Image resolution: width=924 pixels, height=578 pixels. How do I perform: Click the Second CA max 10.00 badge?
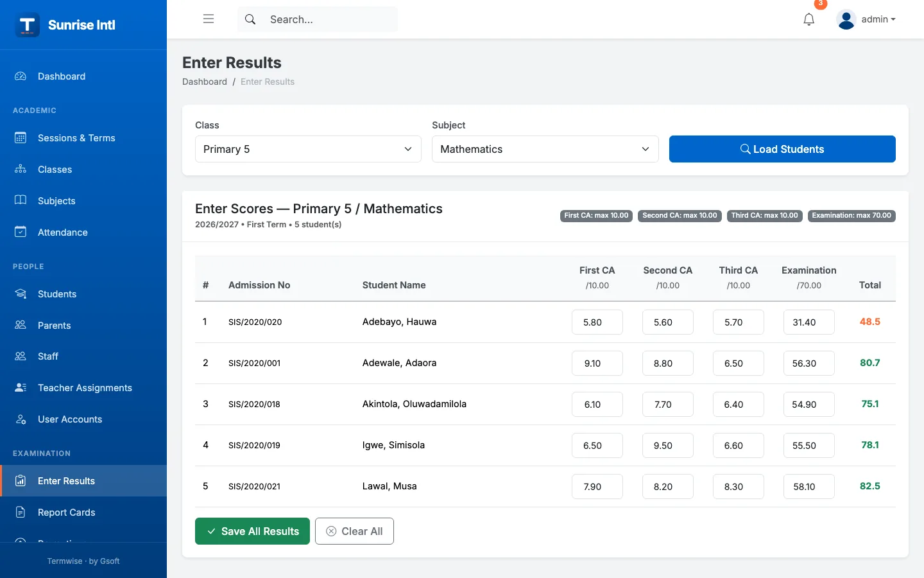680,216
